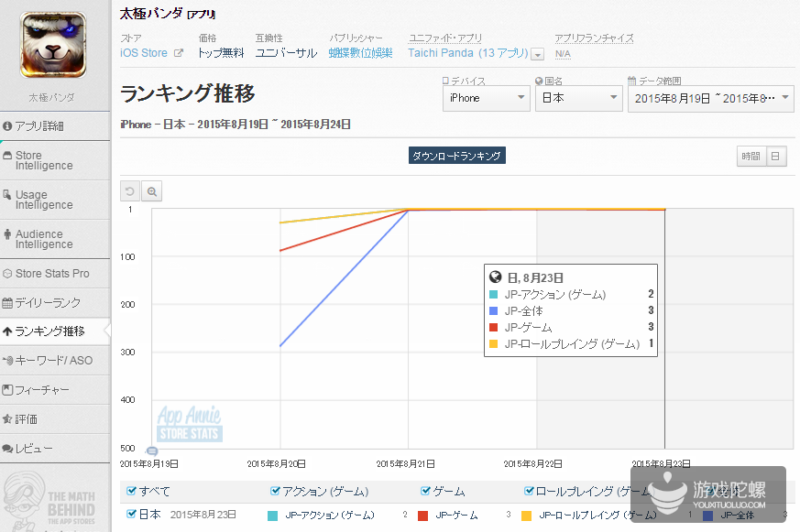Image resolution: width=800 pixels, height=532 pixels.
Task: Click the 蝸牛數位娛樂 publisher link
Action: coord(361,53)
